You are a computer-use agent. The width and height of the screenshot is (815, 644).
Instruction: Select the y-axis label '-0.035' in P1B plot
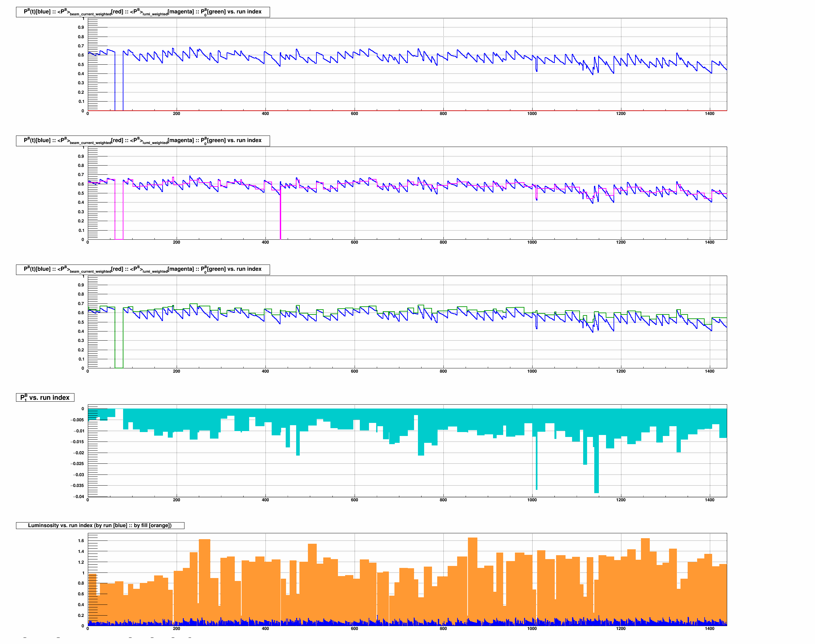click(77, 485)
